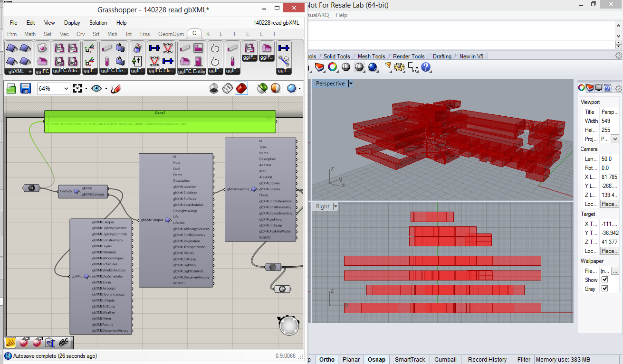Click the camera location Place button

point(609,204)
